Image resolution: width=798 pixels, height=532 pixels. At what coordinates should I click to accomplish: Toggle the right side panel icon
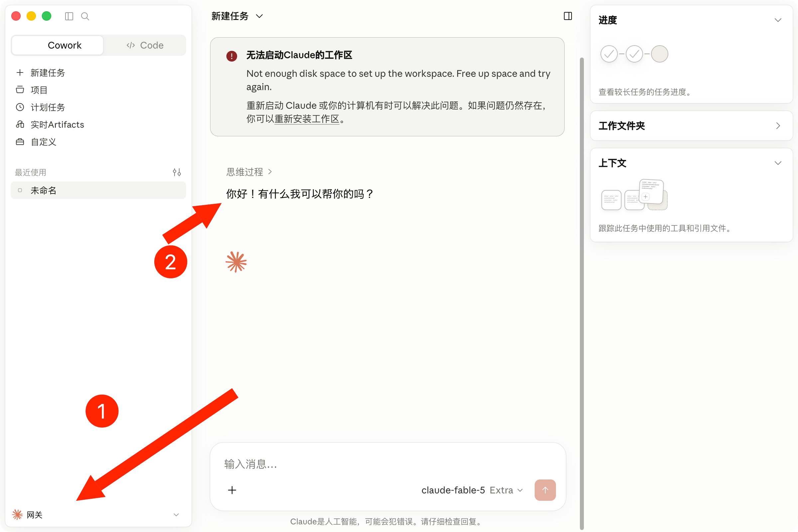(568, 16)
